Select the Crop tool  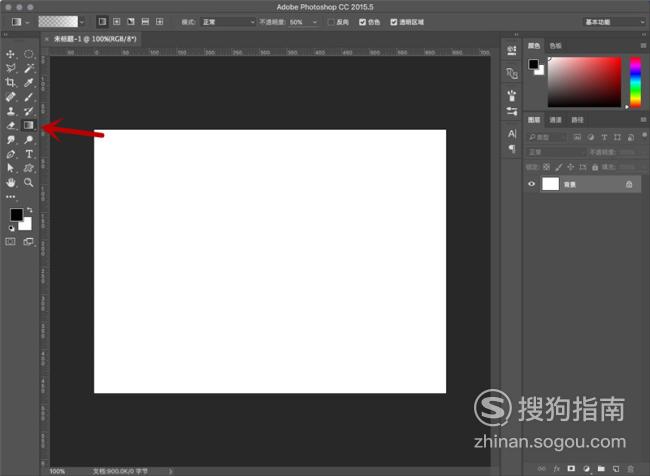tap(10, 83)
